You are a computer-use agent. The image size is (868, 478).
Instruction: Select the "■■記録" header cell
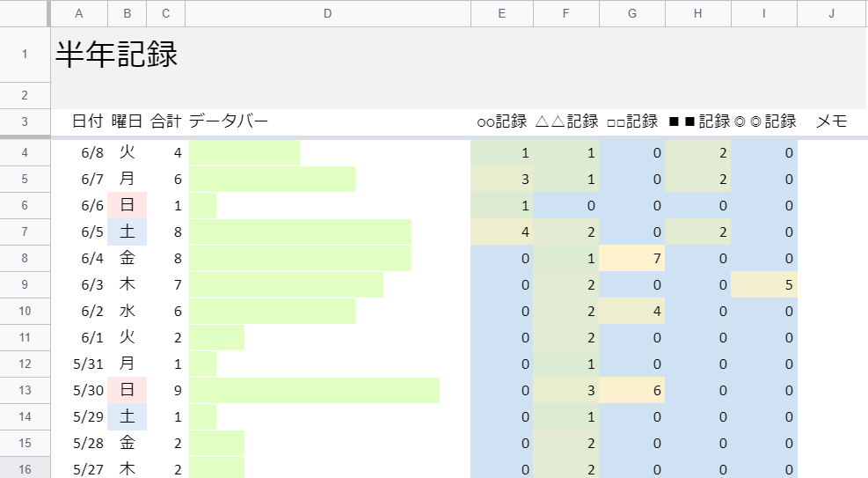coord(698,121)
